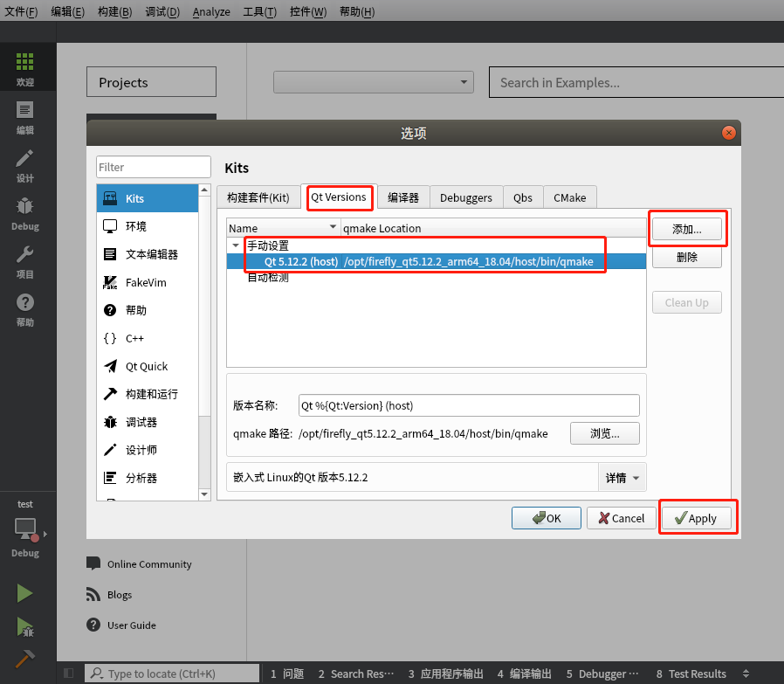Click Search in Examples field
The width and height of the screenshot is (784, 684).
pyautogui.click(x=636, y=82)
